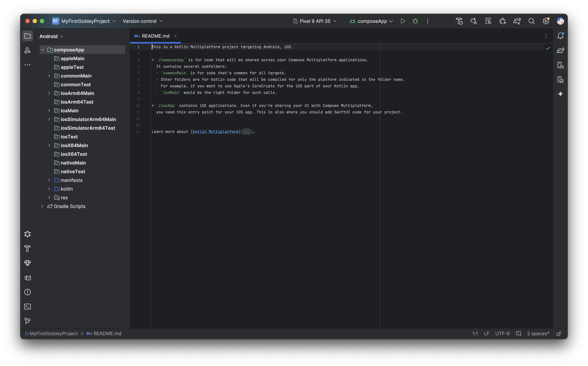
Task: Click MyFirstGobleyProject breadcrumb in status bar
Action: (52, 334)
